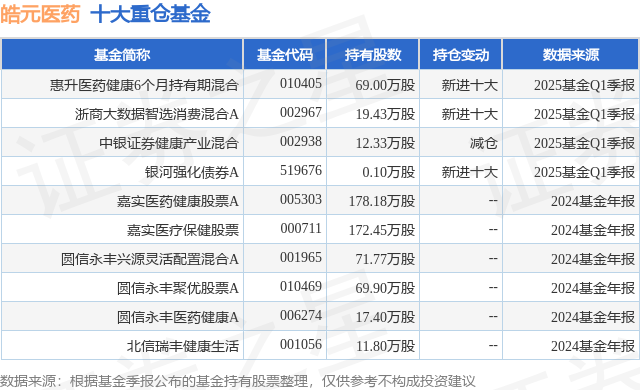Select the 持有股数 column header
Image resolution: width=640 pixels, height=390 pixels.
373,55
